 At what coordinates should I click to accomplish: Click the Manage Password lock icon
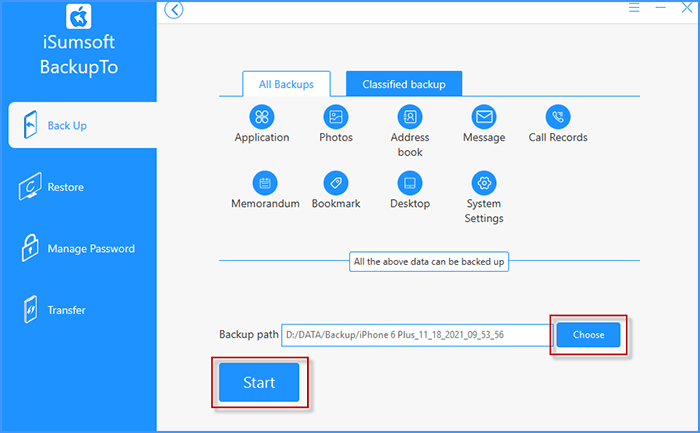[30, 247]
